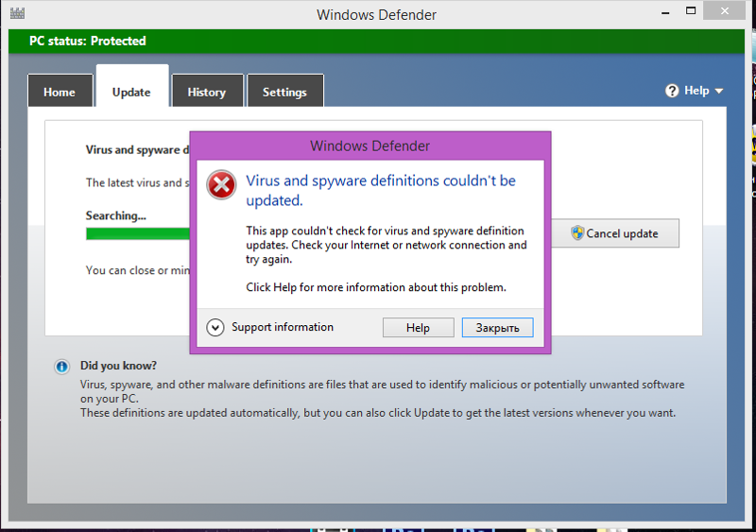Viewport: 756px width, 532px height.
Task: Close the Windows Defender main window
Action: [724, 10]
